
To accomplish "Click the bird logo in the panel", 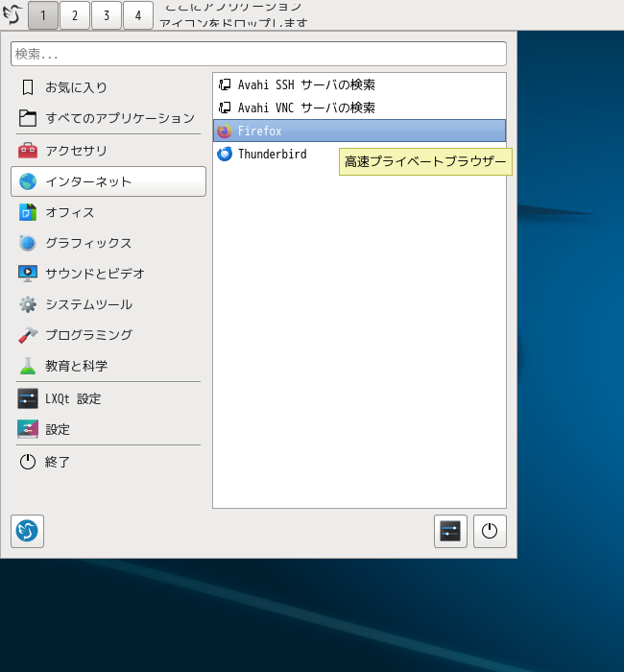I will click(12, 14).
